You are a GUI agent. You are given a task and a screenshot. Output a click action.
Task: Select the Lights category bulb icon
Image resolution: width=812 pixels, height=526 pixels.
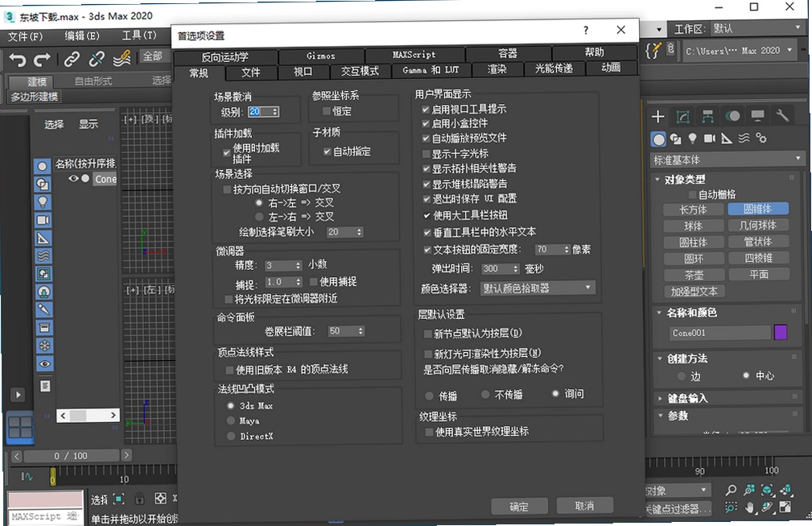[692, 139]
